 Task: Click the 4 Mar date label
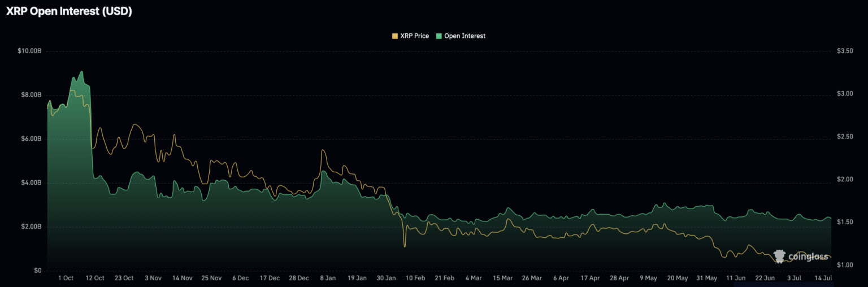click(x=474, y=279)
